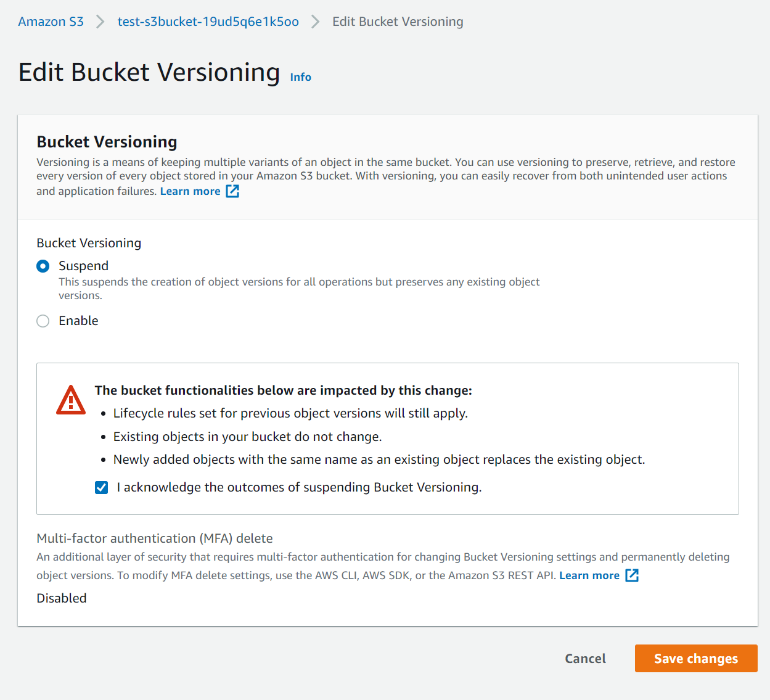The height and width of the screenshot is (700, 770).
Task: Open external link icon beside Bucket Versioning Learn more
Action: coord(232,191)
